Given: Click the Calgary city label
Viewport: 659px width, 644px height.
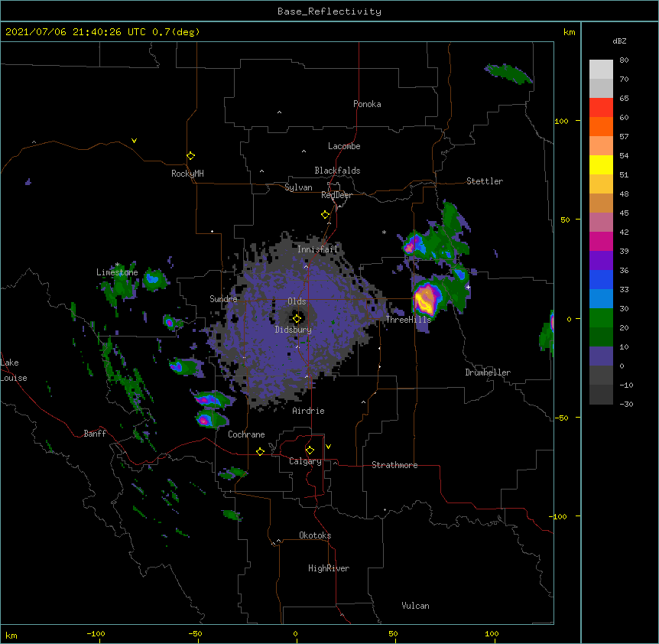Looking at the screenshot, I should point(305,461).
